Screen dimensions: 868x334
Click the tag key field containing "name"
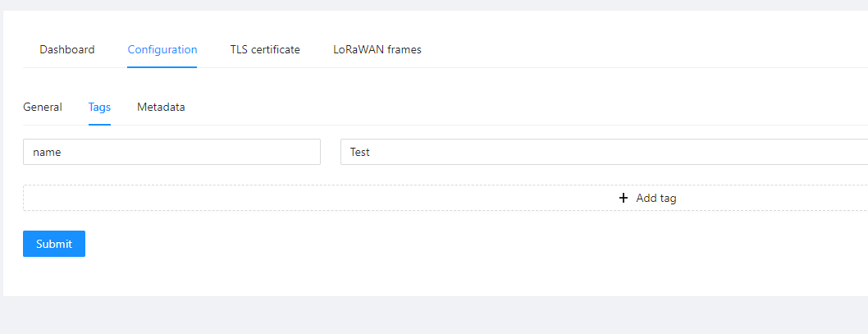pos(171,152)
